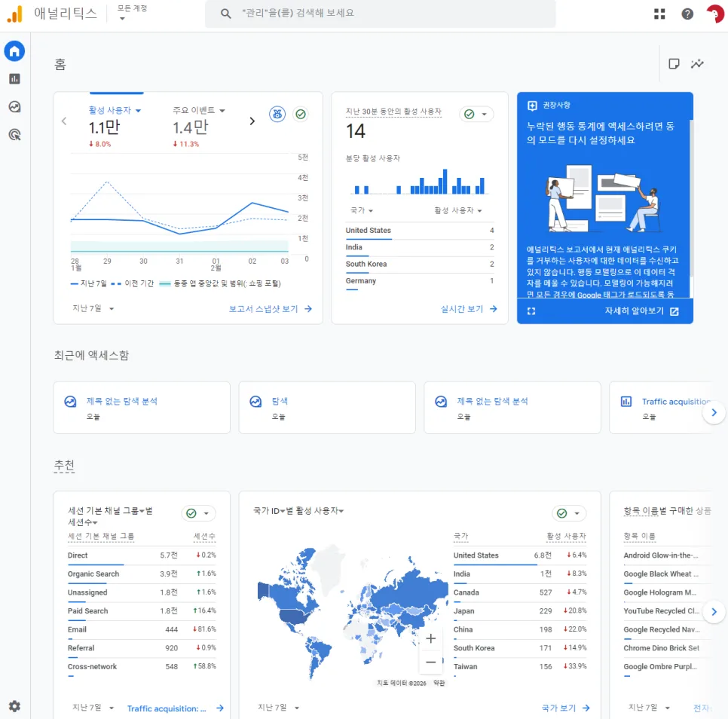Open the customize home card icon
The image size is (728, 719).
[674, 63]
